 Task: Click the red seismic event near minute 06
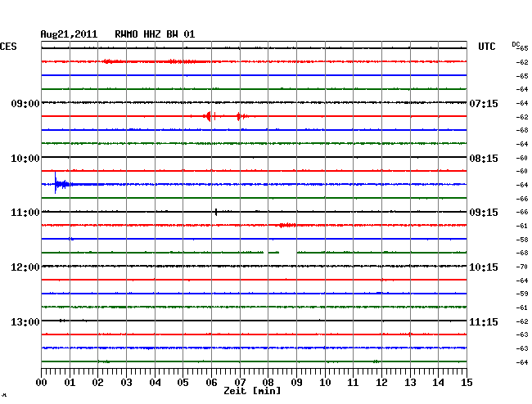point(209,116)
